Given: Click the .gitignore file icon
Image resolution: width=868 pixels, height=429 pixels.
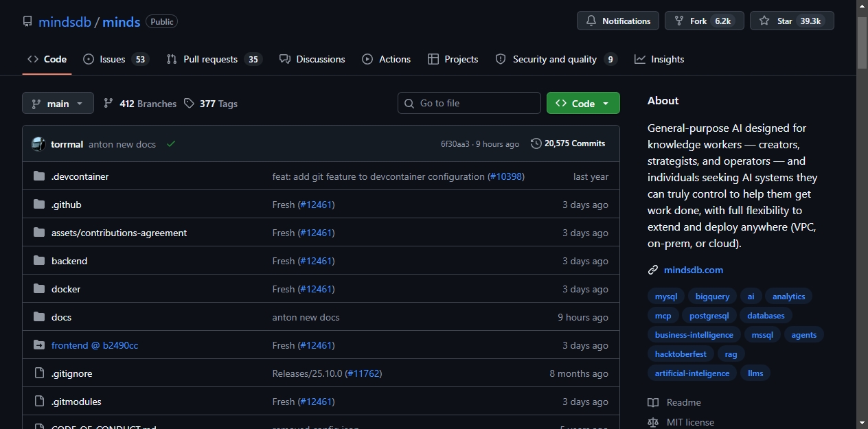Looking at the screenshot, I should click(x=39, y=373).
